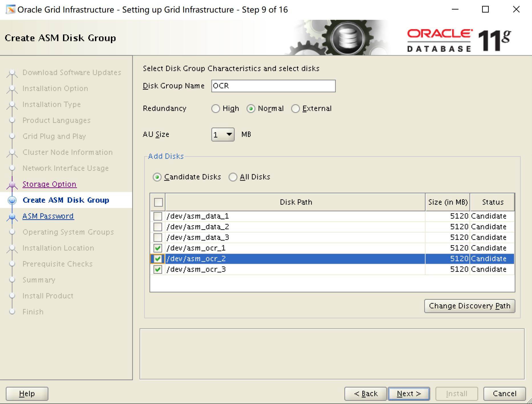Click the Disk Path column header
Screen dimensions: 532x404
click(x=295, y=202)
